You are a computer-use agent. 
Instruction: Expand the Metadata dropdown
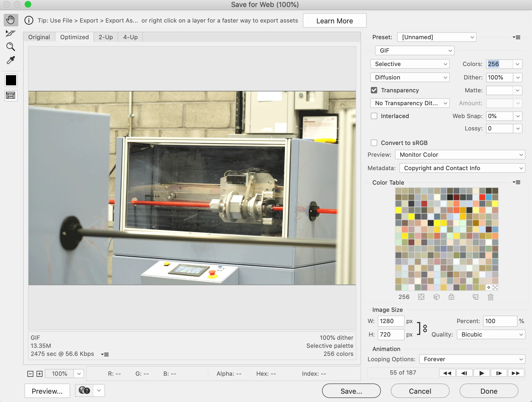click(x=462, y=168)
